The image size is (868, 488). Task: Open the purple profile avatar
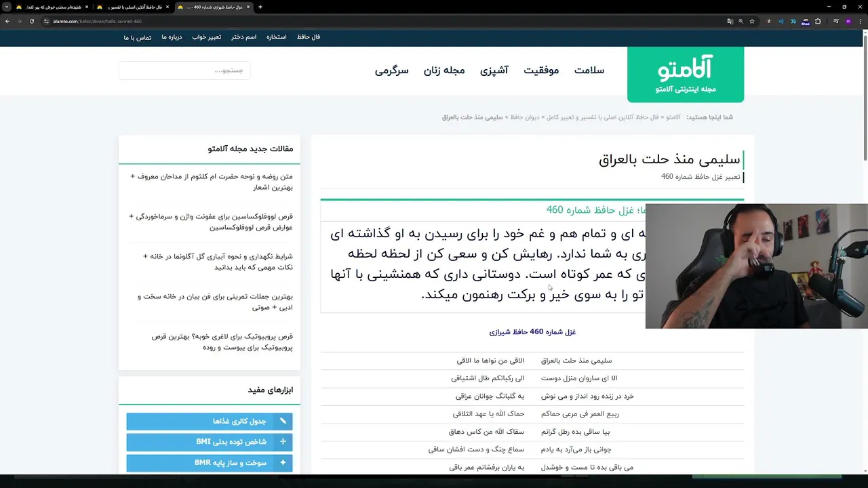[848, 21]
